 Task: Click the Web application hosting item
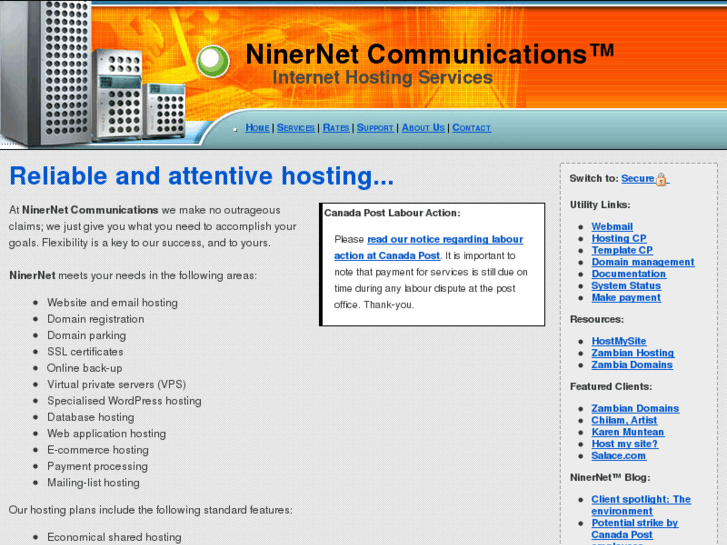107,434
